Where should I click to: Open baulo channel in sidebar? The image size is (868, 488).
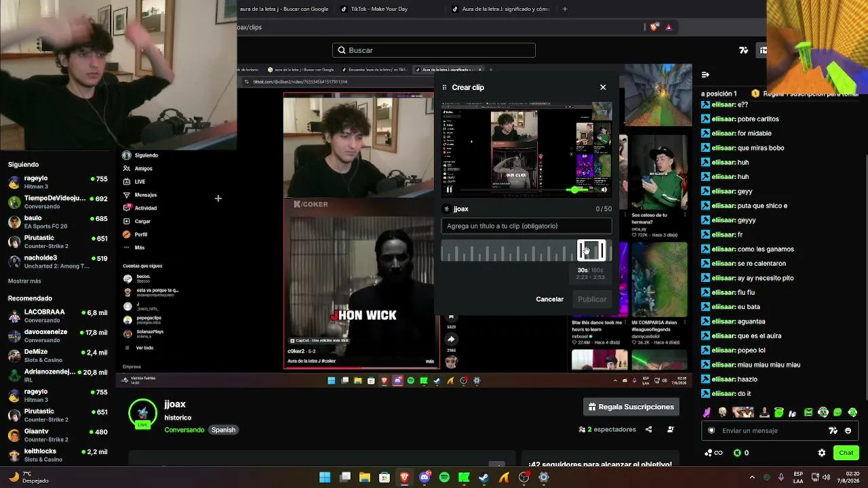tap(58, 222)
